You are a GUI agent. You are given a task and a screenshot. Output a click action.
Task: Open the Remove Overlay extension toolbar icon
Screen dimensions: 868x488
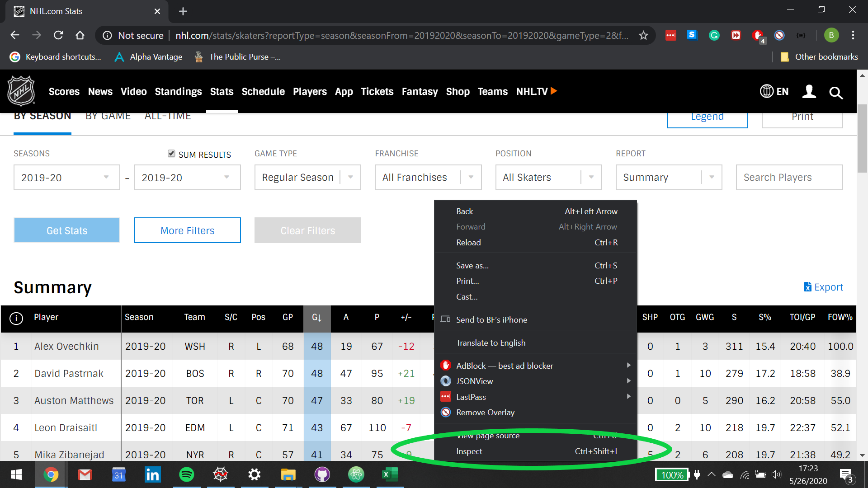(x=779, y=35)
